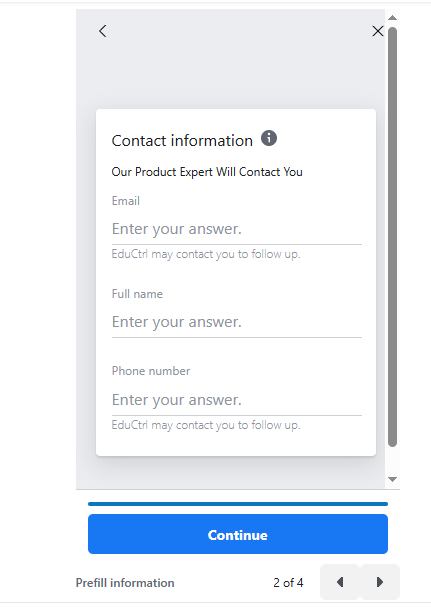The width and height of the screenshot is (431, 607).
Task: Focus the Full name answer input
Action: [x=237, y=322]
